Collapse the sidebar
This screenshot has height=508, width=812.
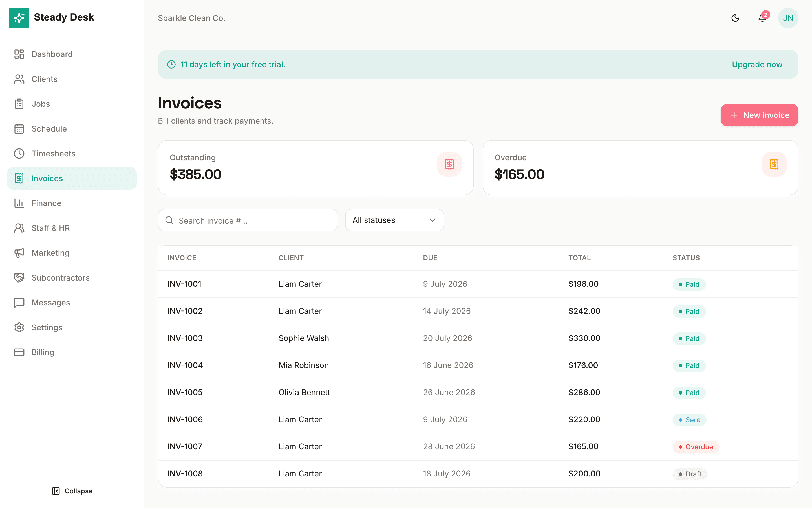[72, 491]
